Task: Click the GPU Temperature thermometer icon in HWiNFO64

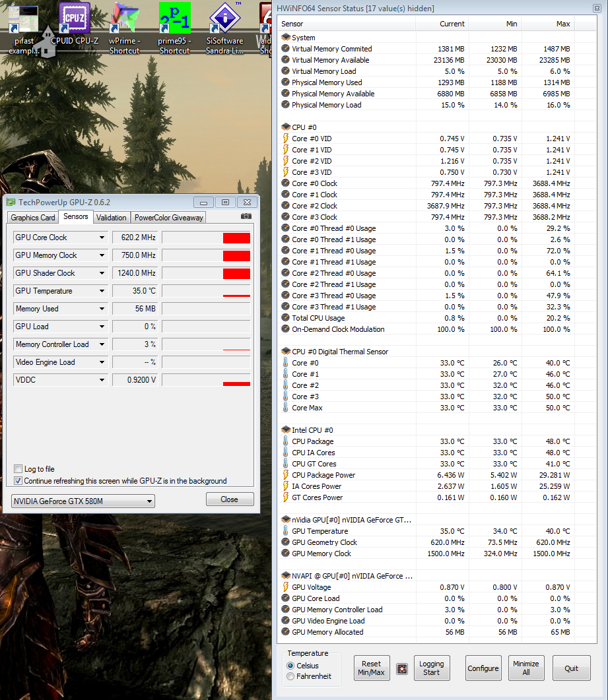Action: pyautogui.click(x=285, y=531)
